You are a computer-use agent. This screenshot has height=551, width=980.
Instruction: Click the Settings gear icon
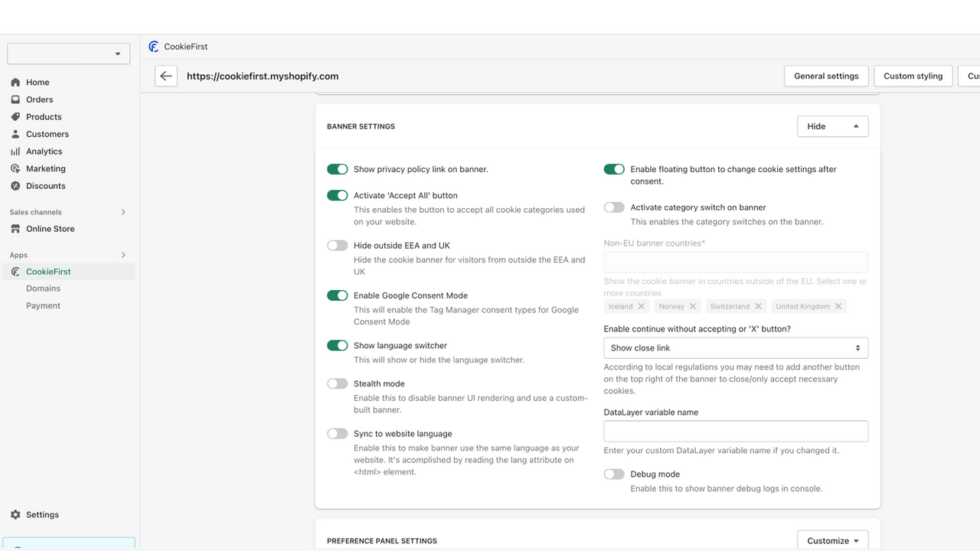pos(15,515)
